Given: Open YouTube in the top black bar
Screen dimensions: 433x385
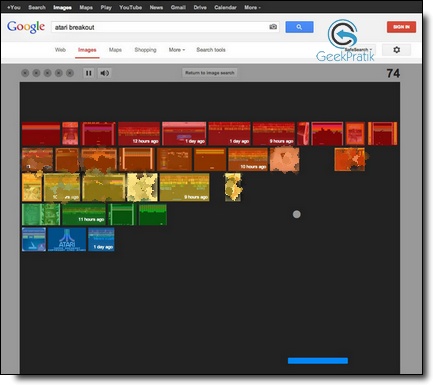Looking at the screenshot, I should [130, 7].
